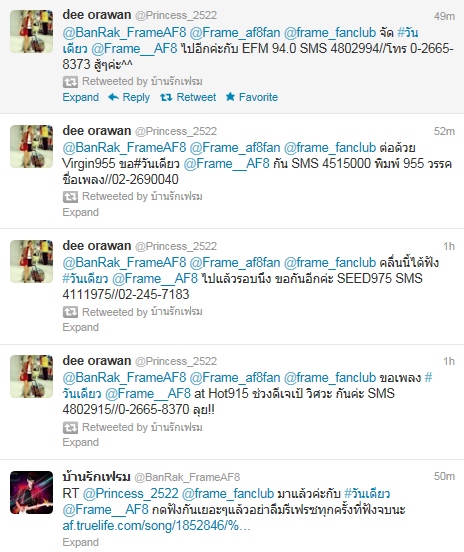Expand the first tweet about EFM 94.0

pyautogui.click(x=81, y=97)
